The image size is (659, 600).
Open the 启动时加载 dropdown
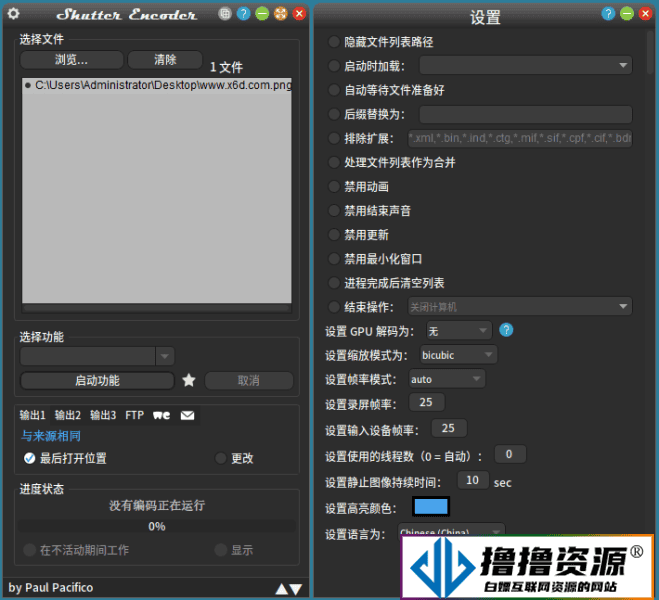(x=526, y=66)
